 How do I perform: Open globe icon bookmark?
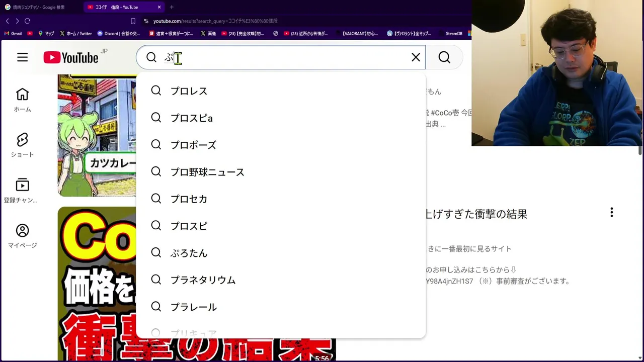276,34
